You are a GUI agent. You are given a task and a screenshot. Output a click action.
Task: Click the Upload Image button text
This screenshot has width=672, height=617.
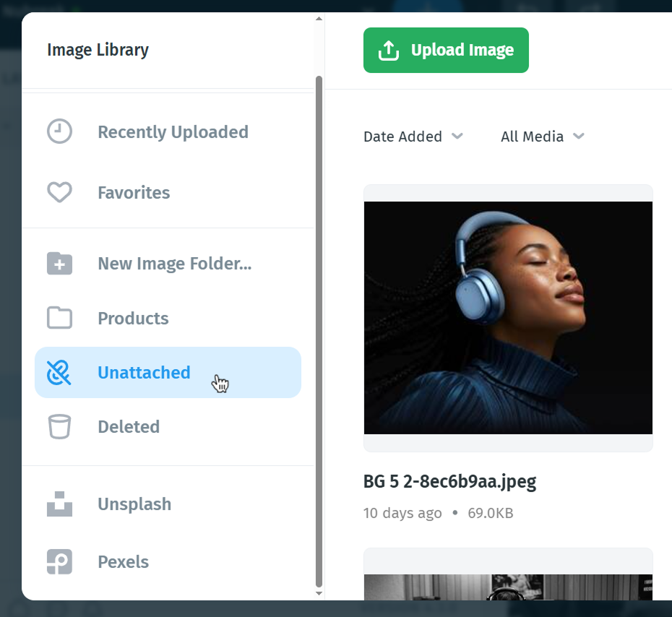462,50
